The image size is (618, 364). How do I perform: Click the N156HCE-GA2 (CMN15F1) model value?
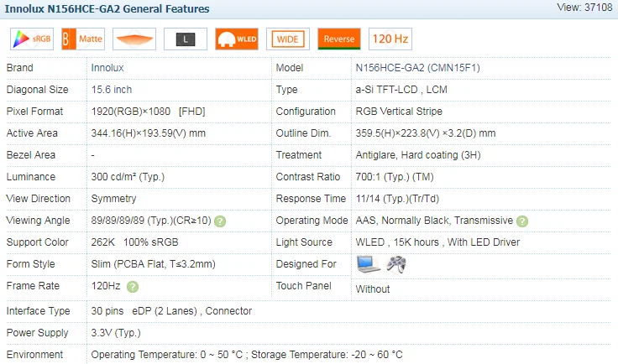coord(418,68)
